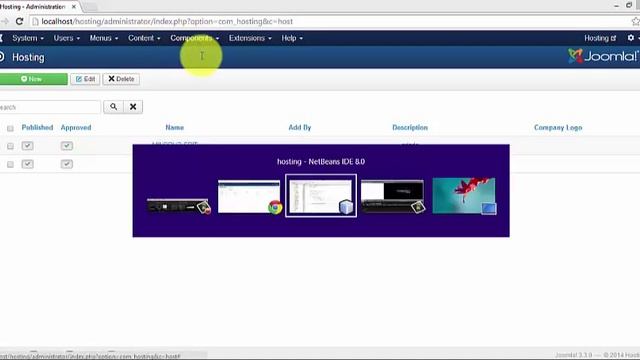Open the Components menu
Image resolution: width=640 pixels, height=360 pixels.
pos(195,38)
